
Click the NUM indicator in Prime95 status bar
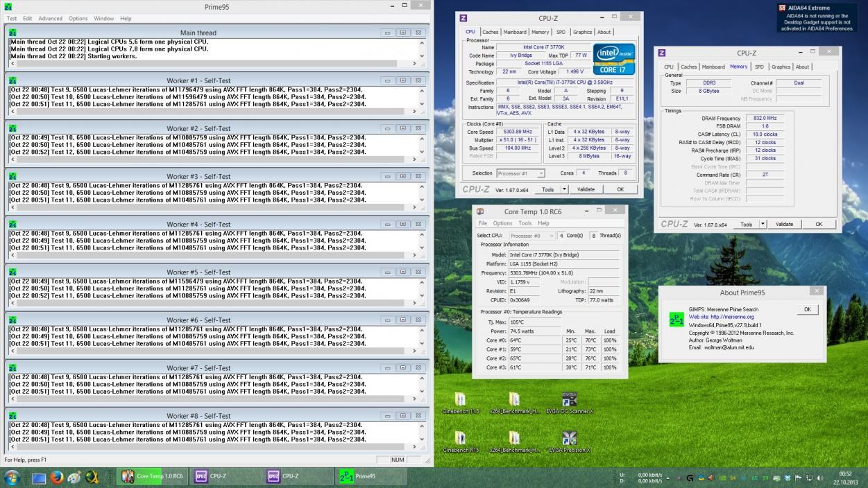point(398,460)
